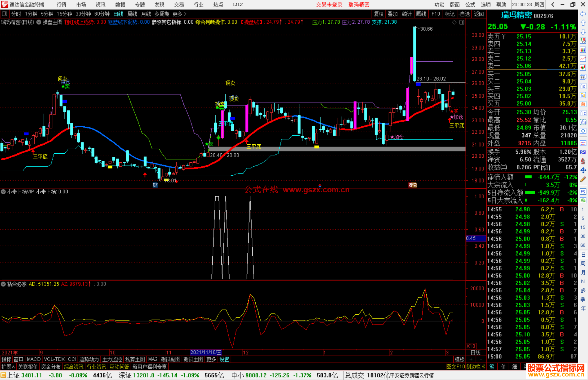The width and height of the screenshot is (588, 380).
Task: Switch to the MACD indicator tab
Action: (x=34, y=359)
